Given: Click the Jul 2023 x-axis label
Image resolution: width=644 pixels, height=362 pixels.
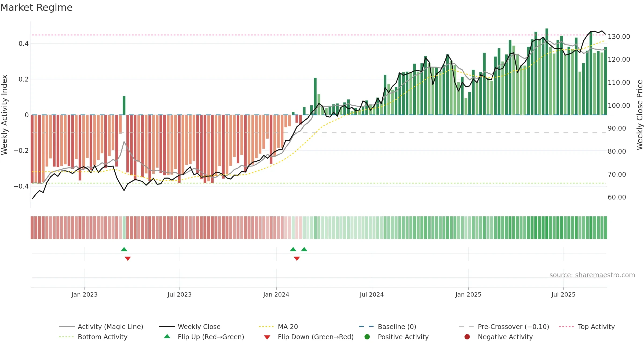Looking at the screenshot, I should [x=180, y=295].
